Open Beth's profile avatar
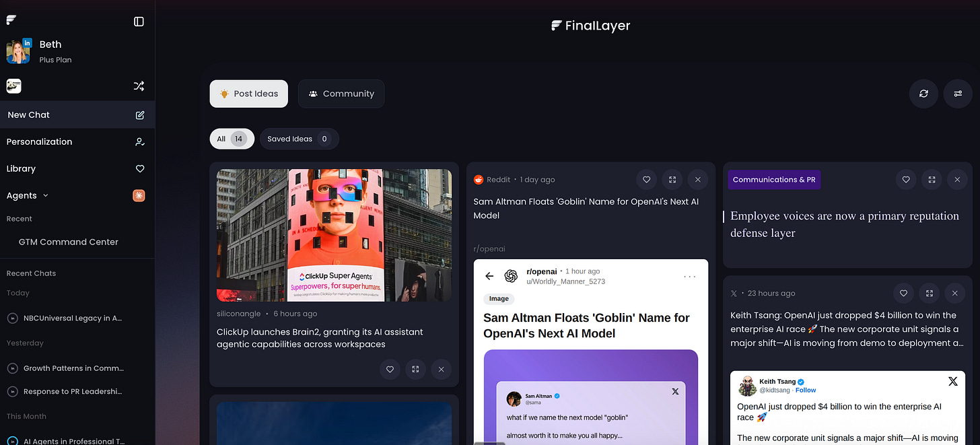The width and height of the screenshot is (980, 445). tap(18, 52)
